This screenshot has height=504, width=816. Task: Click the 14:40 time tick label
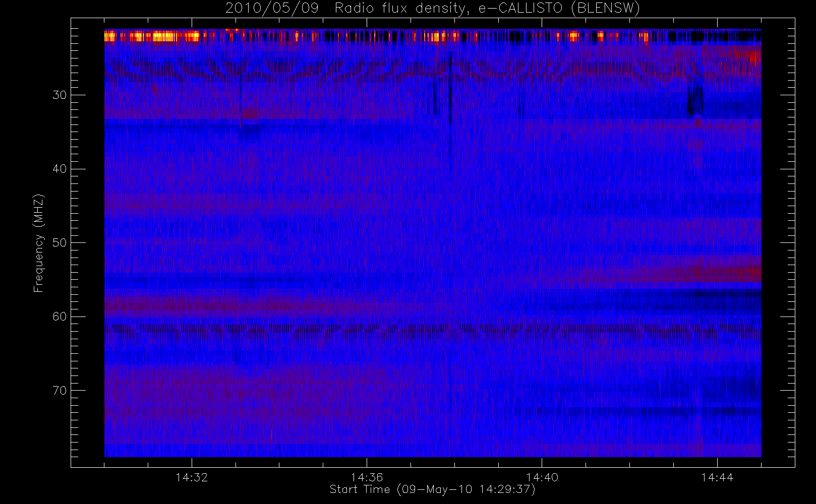pyautogui.click(x=542, y=477)
